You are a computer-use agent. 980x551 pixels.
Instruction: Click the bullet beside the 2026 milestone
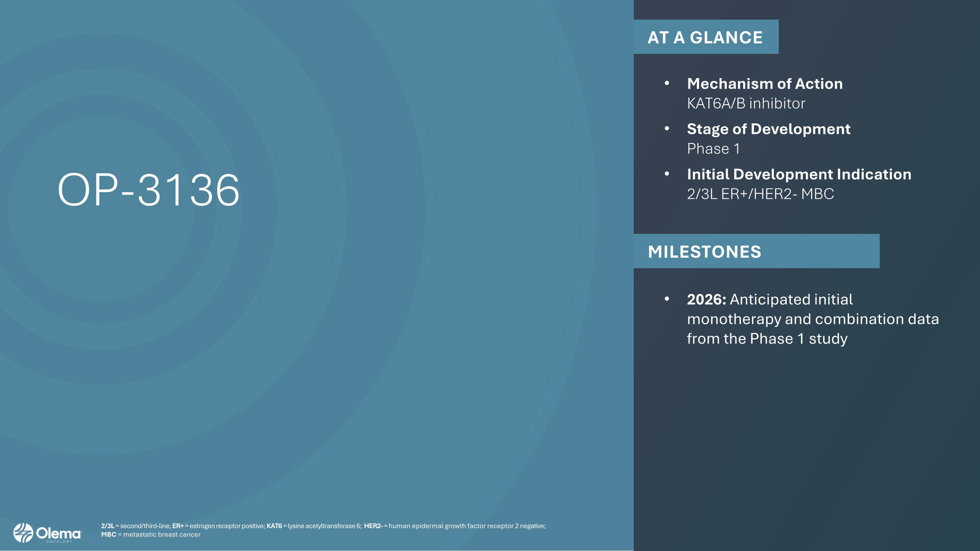(666, 299)
